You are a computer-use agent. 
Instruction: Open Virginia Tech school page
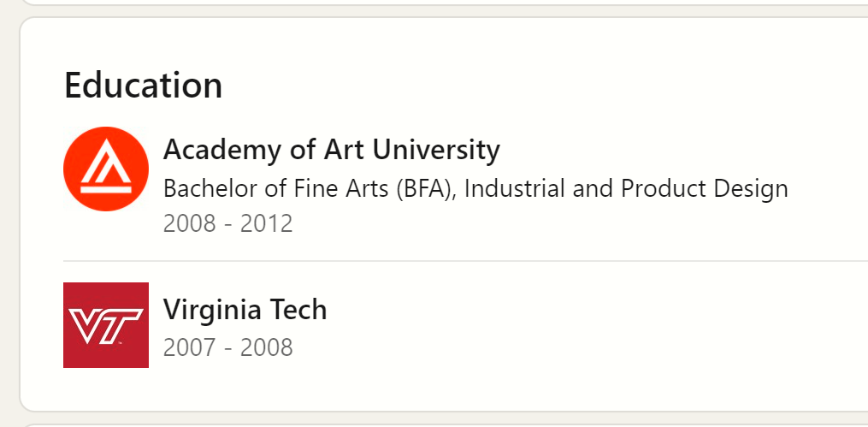click(x=245, y=309)
